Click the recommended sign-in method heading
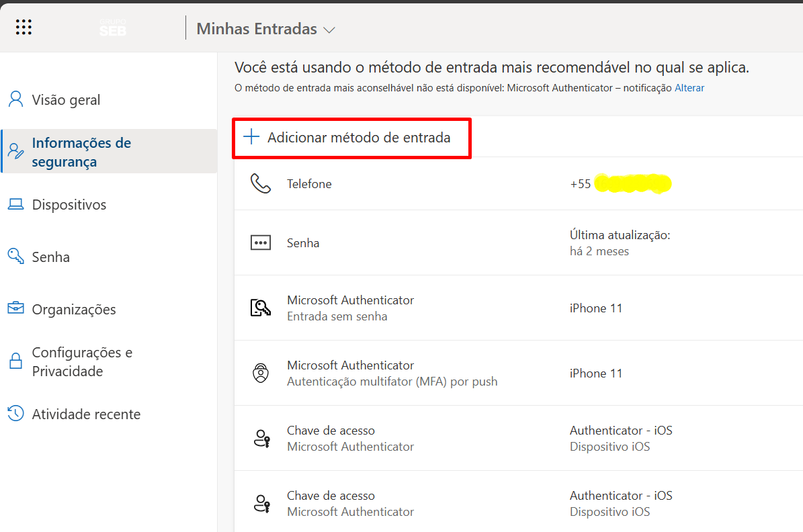This screenshot has height=532, width=803. coord(492,67)
